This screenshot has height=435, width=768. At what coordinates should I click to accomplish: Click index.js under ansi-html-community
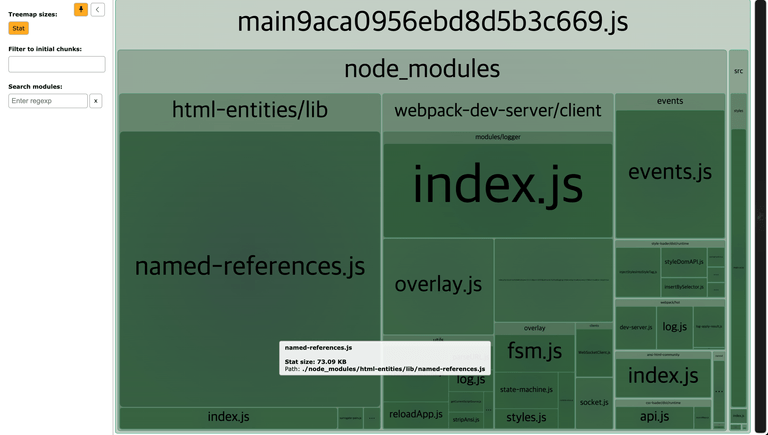coord(663,377)
